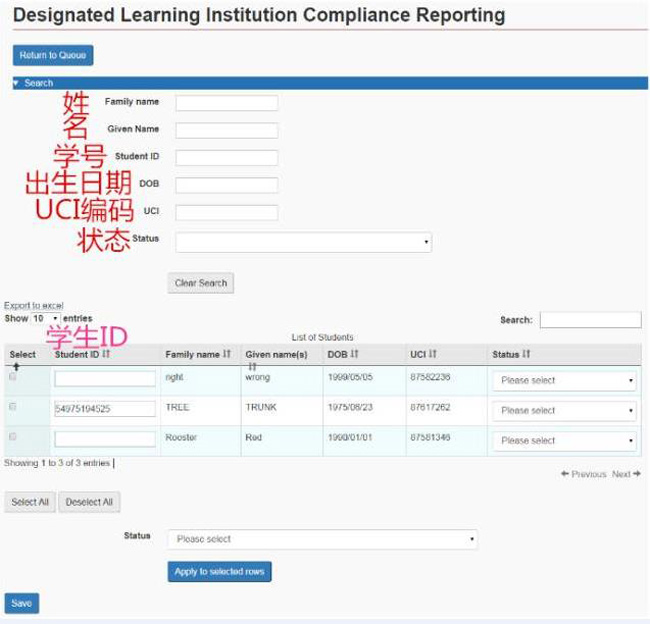Open Status dropdown in TREE row

564,410
